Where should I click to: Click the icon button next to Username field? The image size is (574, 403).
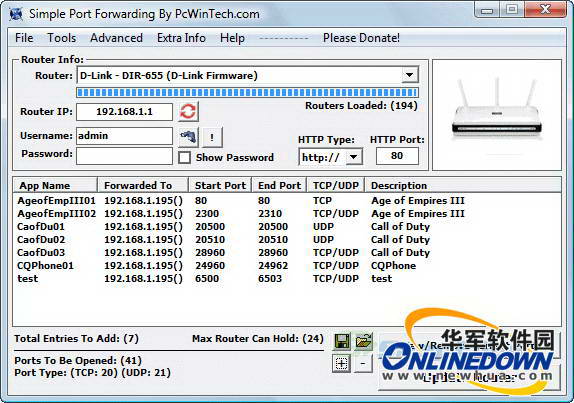(x=189, y=137)
